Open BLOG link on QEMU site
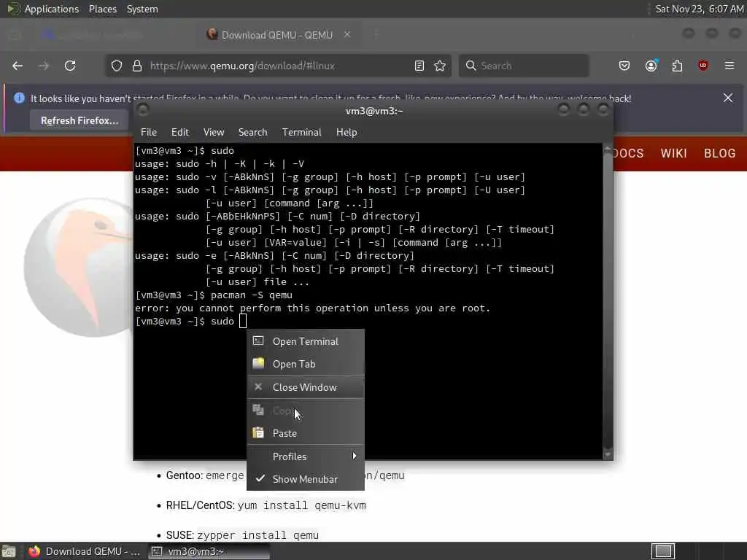The image size is (747, 560). point(720,153)
